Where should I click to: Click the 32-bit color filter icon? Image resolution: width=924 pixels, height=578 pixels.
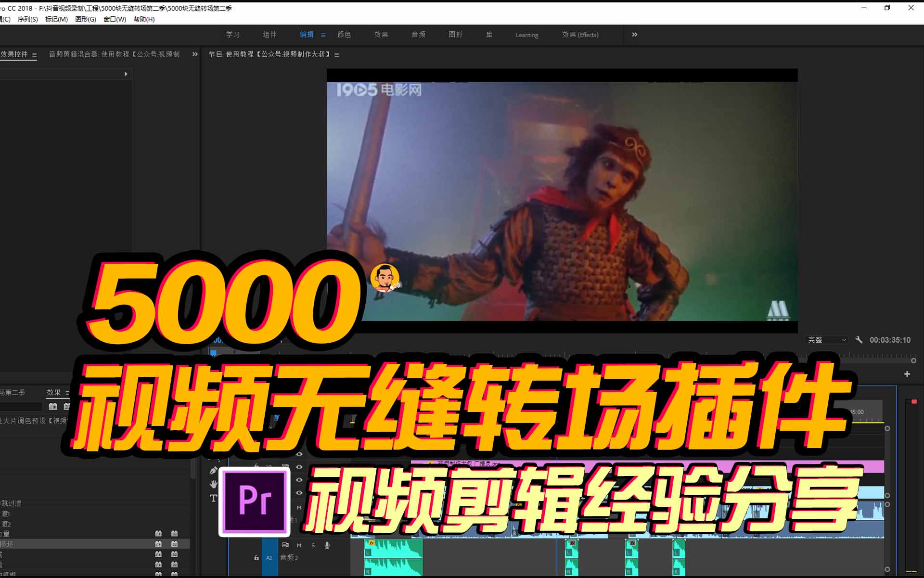point(67,407)
